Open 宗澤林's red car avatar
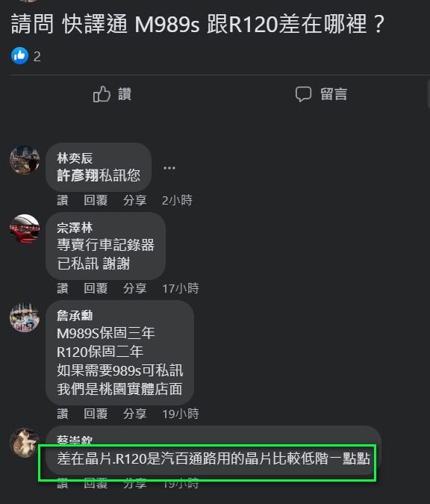430x504 pixels. pyautogui.click(x=25, y=229)
